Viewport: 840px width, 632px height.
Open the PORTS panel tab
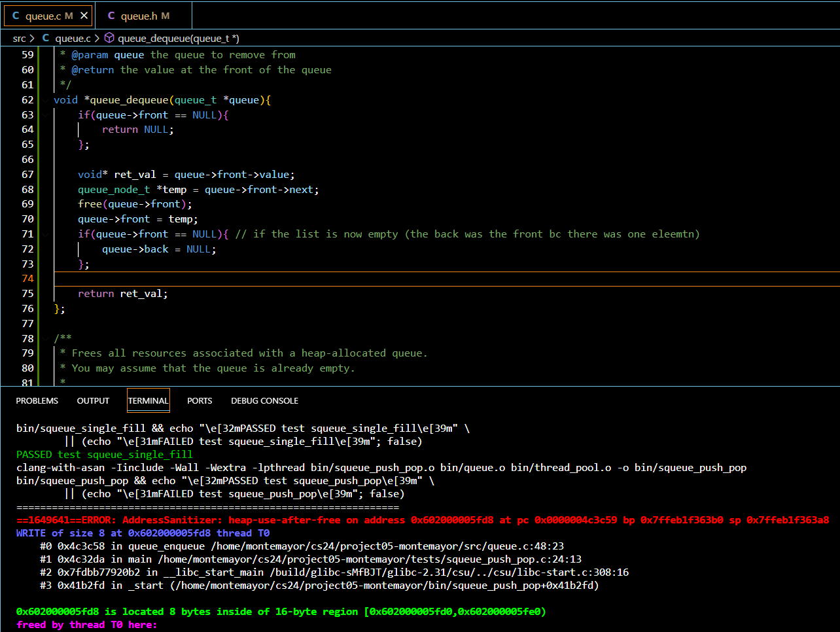(x=200, y=401)
